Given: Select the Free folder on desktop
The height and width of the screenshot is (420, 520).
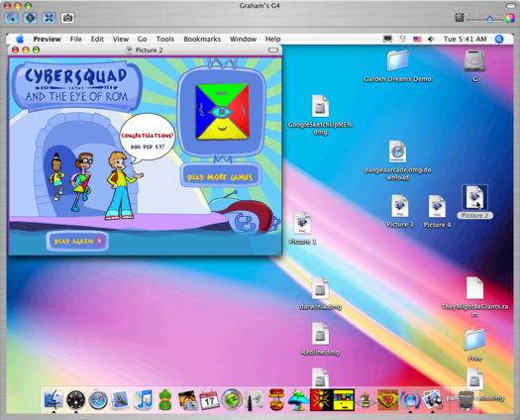Looking at the screenshot, I should click(x=474, y=340).
